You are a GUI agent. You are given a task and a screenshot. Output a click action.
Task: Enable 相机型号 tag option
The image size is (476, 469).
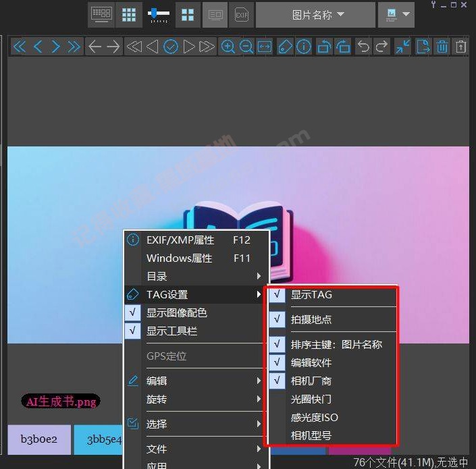[x=332, y=436]
